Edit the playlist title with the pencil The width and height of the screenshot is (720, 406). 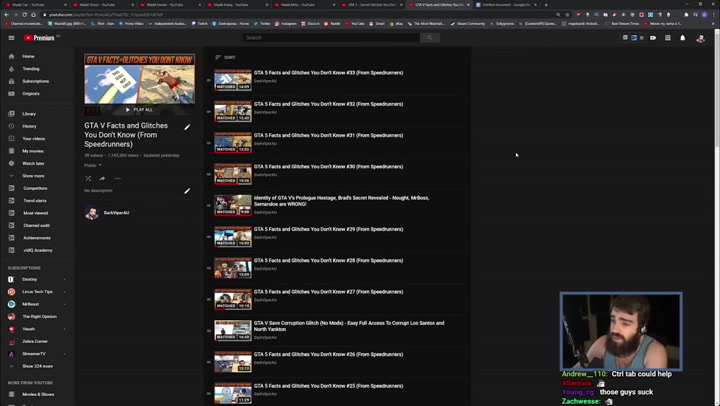coord(187,127)
